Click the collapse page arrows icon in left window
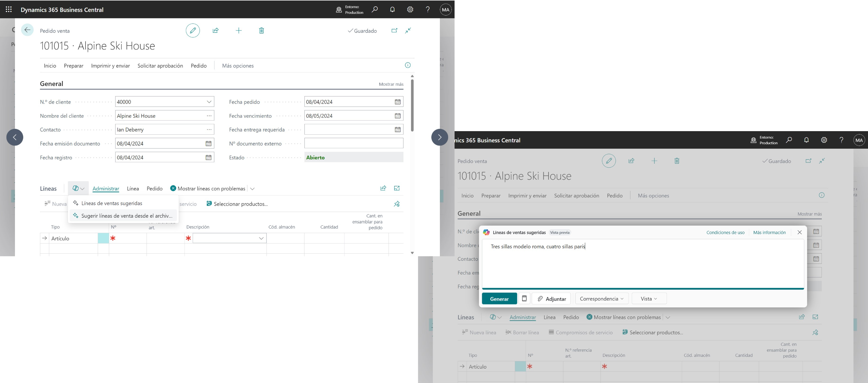Image resolution: width=868 pixels, height=383 pixels. [x=408, y=31]
